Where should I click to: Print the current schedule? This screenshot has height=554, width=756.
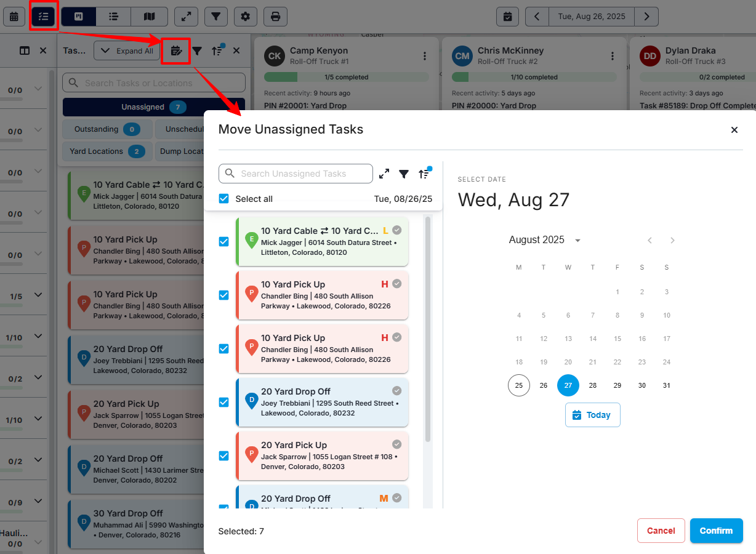pyautogui.click(x=275, y=17)
